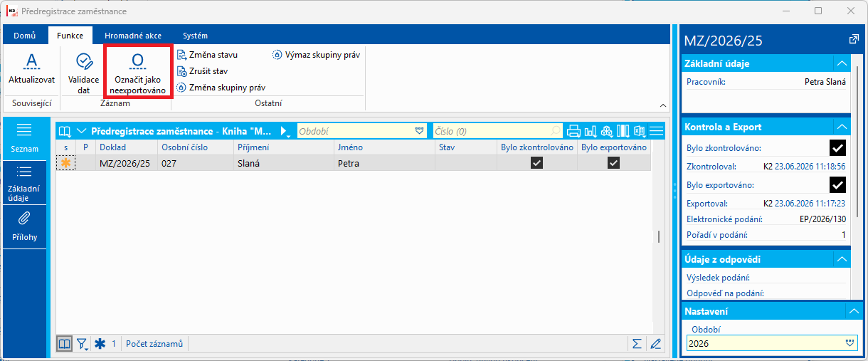
Task: Open the hamburger menu in table header
Action: [x=656, y=131]
